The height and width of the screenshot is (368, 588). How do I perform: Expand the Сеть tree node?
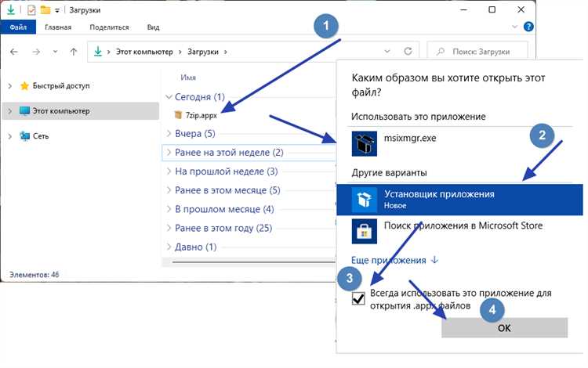point(9,136)
